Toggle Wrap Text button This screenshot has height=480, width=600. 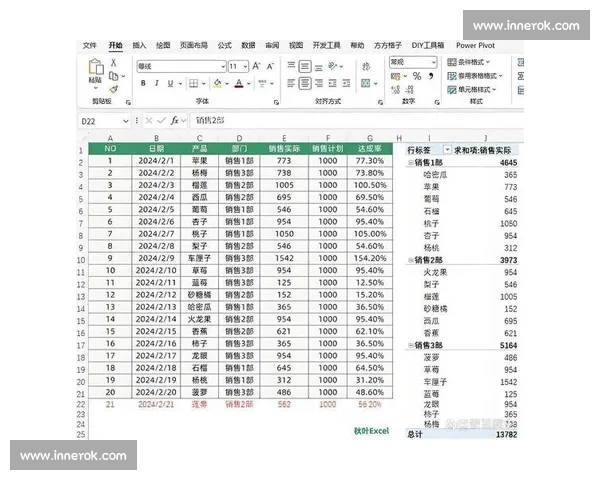coord(366,67)
